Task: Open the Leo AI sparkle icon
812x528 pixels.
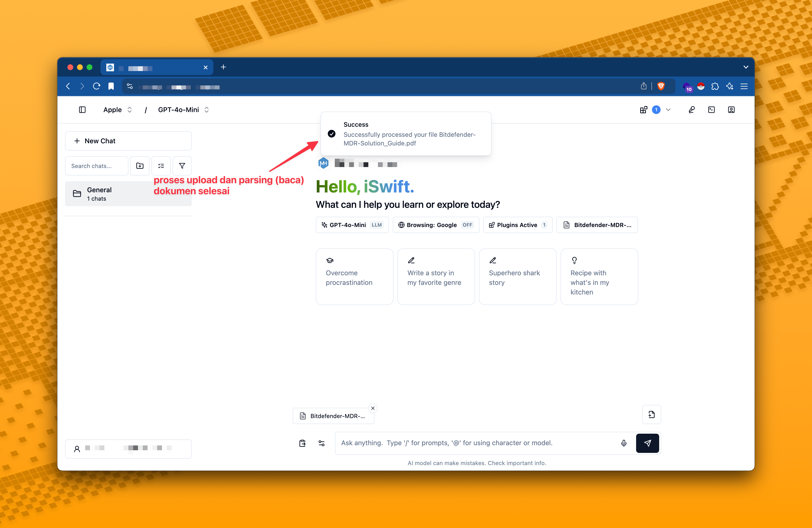Action: [729, 86]
